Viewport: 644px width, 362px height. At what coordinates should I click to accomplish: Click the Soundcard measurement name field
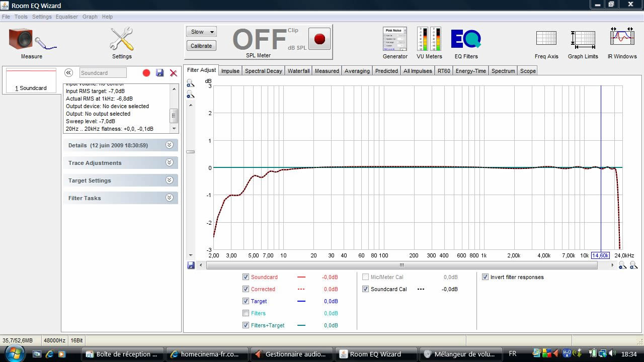pyautogui.click(x=103, y=73)
